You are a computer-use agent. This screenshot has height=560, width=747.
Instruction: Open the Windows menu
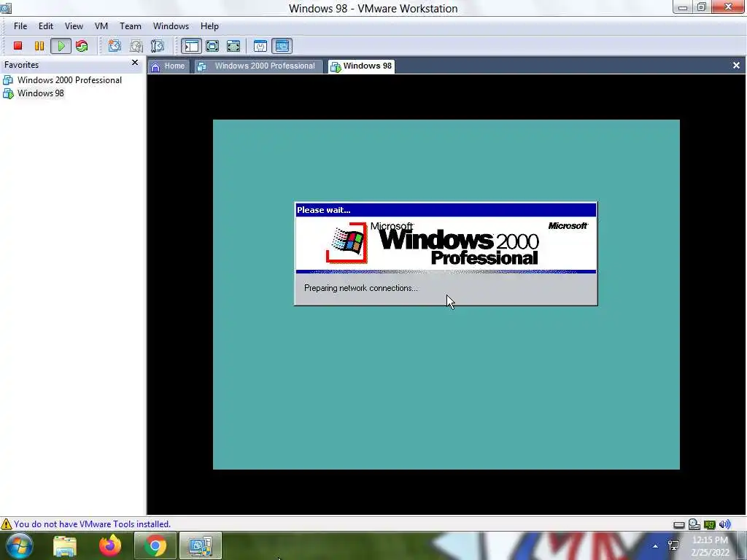pos(171,26)
